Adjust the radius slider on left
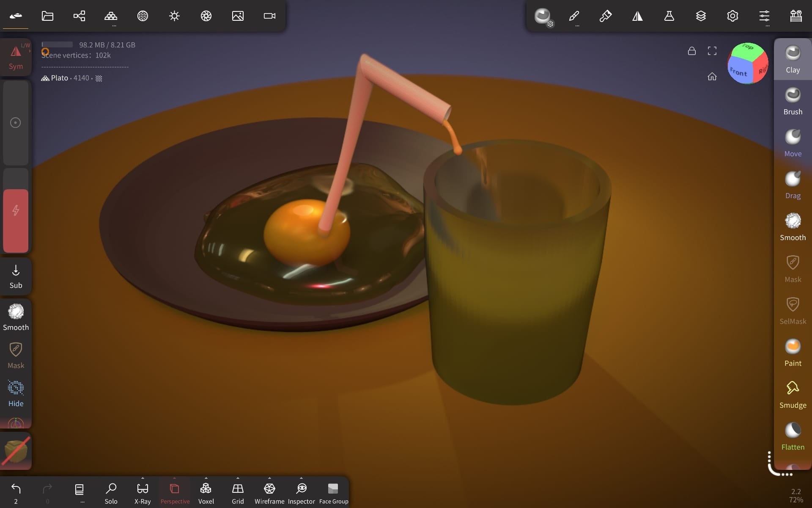The height and width of the screenshot is (508, 812). [x=16, y=123]
